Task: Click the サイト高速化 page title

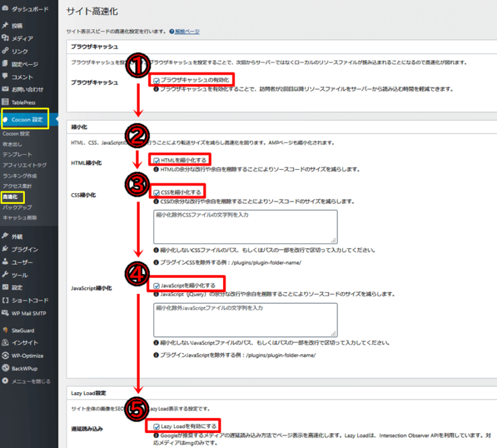Action: coord(92,11)
